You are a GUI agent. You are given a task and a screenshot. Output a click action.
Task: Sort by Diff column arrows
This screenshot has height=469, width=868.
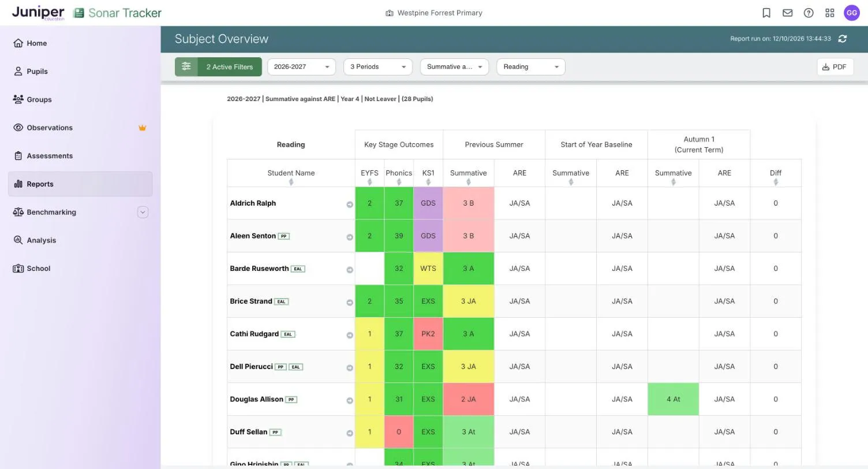coord(776,182)
